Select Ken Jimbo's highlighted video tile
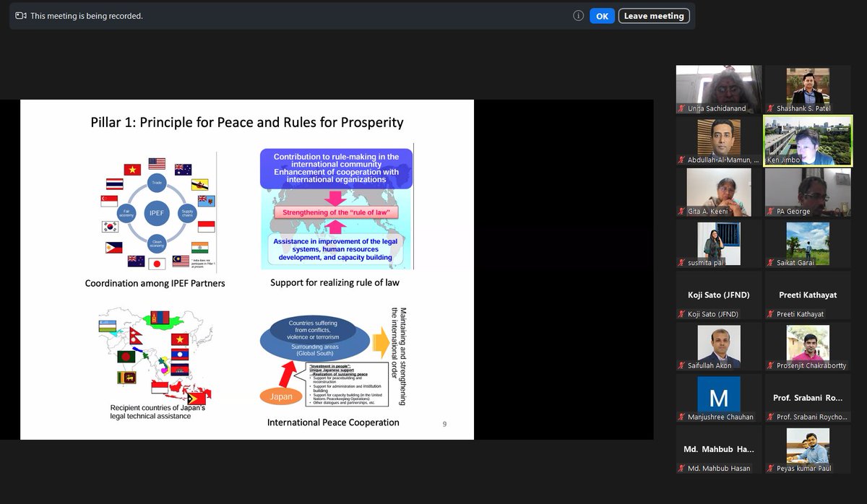 pyautogui.click(x=808, y=141)
